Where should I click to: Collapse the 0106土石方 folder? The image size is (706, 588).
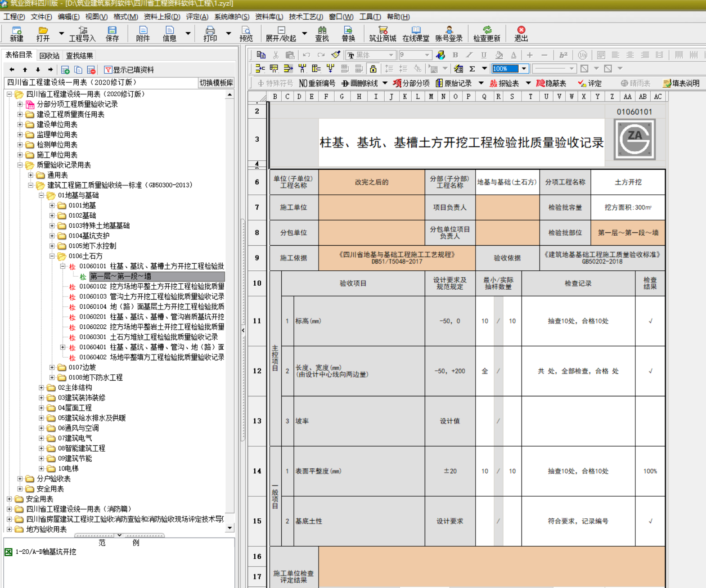click(52, 256)
